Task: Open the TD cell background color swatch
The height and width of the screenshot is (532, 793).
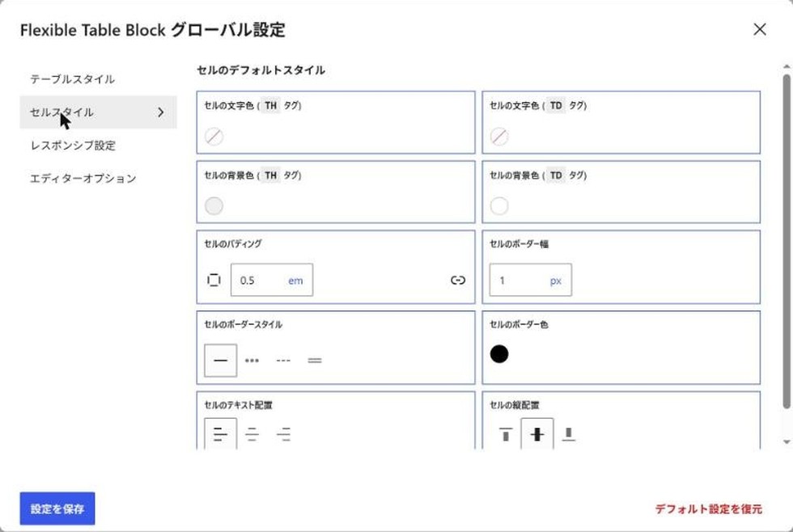Action: click(499, 206)
